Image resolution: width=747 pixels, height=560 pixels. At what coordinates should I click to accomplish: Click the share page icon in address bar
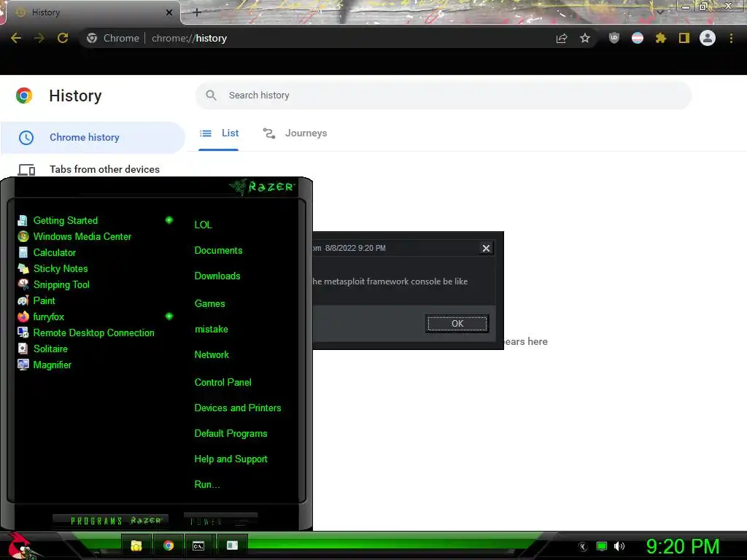pyautogui.click(x=562, y=38)
